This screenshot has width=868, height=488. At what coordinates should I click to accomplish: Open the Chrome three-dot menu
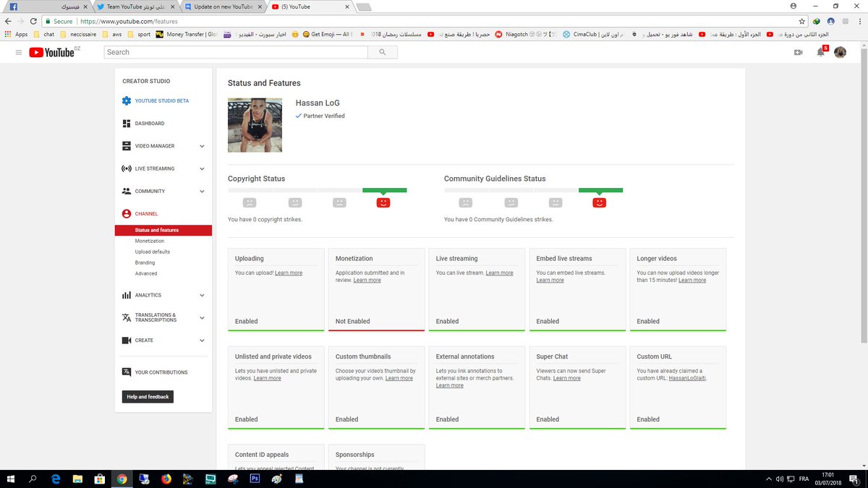(x=860, y=22)
